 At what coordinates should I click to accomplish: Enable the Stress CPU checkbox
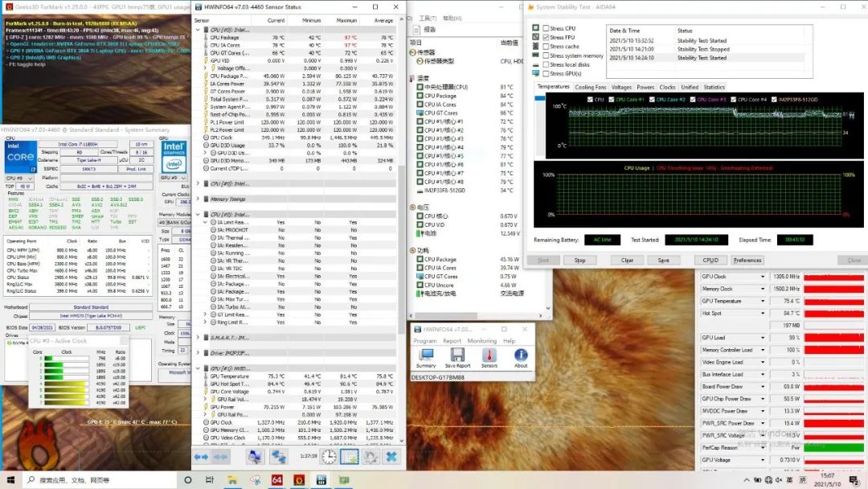pos(547,28)
